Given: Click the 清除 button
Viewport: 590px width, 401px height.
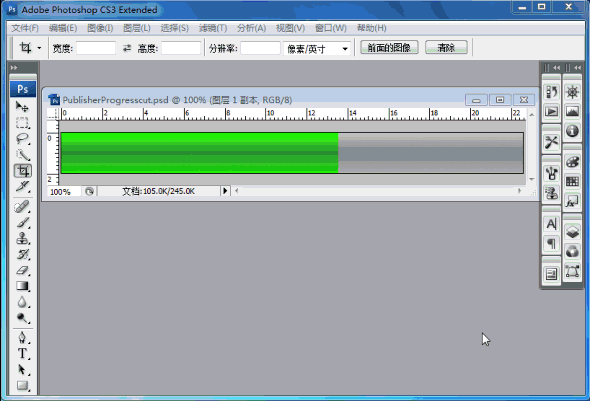Looking at the screenshot, I should click(446, 47).
